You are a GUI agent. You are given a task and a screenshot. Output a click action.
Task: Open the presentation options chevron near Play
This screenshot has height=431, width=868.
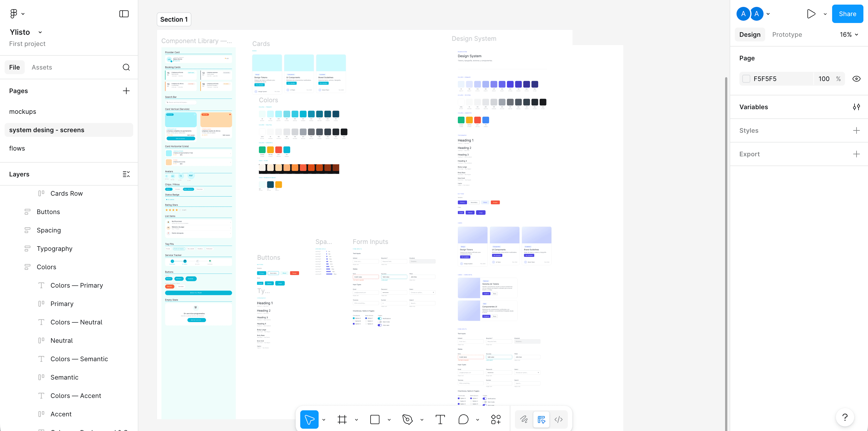[x=825, y=14]
